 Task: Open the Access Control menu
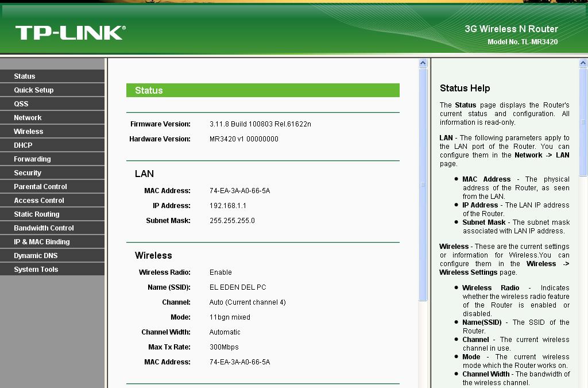coord(52,201)
